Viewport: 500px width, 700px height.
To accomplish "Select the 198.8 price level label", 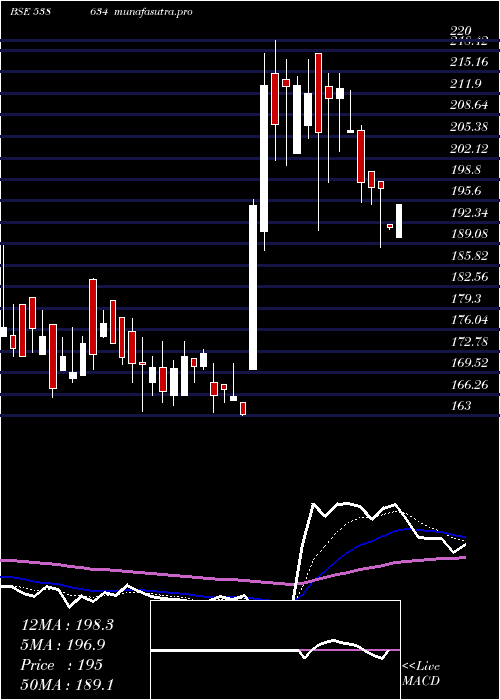I will tap(466, 170).
